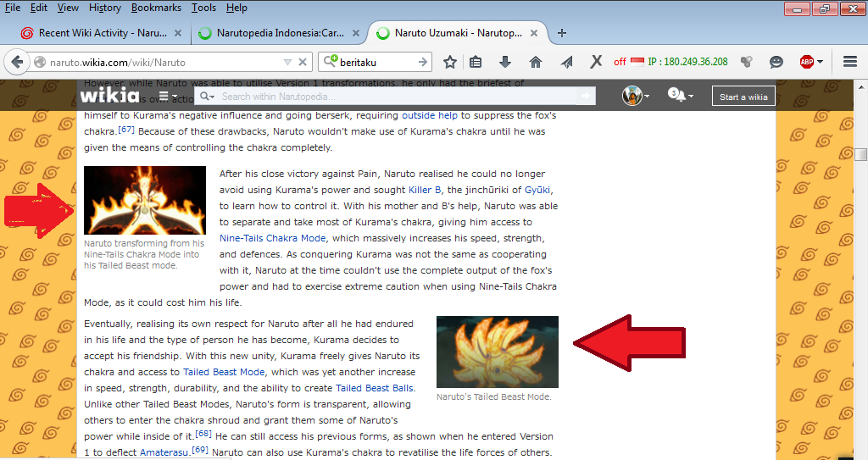Viewport: 868px width, 460px height.
Task: Click the Wikia logo
Action: tap(109, 95)
